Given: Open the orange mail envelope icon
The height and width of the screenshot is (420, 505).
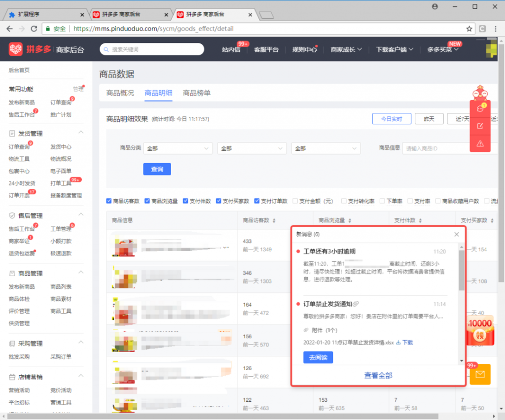Looking at the screenshot, I should [x=480, y=375].
